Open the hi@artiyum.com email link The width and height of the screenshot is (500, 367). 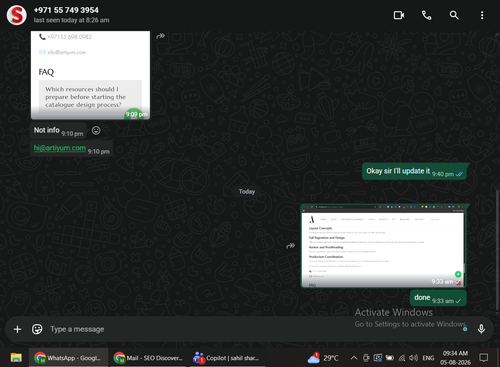click(60, 148)
